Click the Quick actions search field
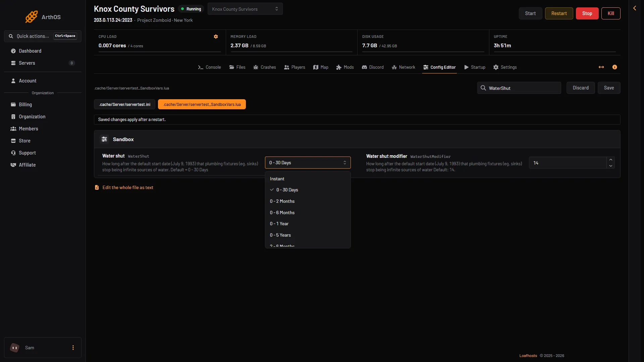 [x=43, y=36]
